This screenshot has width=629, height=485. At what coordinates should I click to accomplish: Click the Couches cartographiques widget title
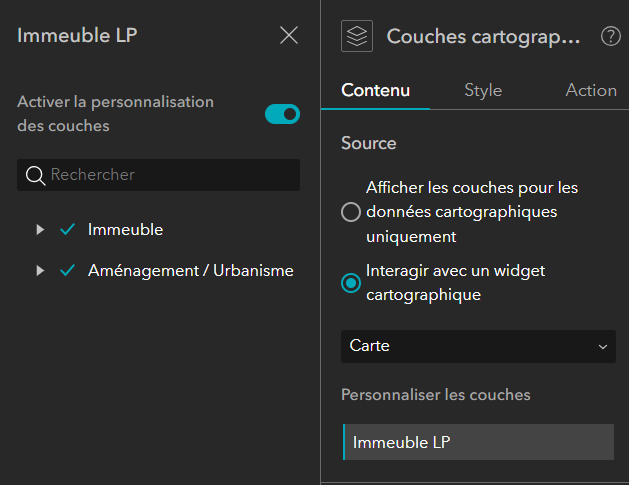[x=483, y=37]
